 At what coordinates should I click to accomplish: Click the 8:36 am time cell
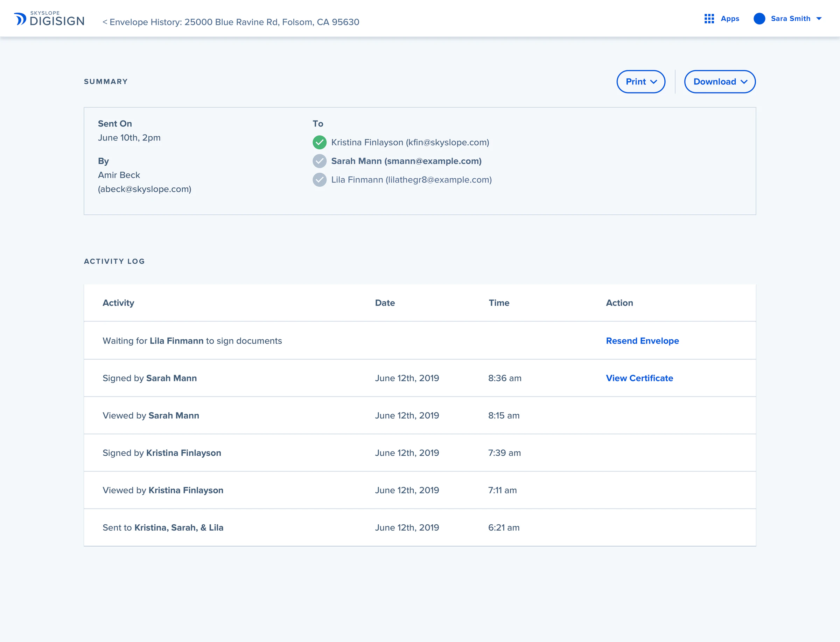[505, 378]
